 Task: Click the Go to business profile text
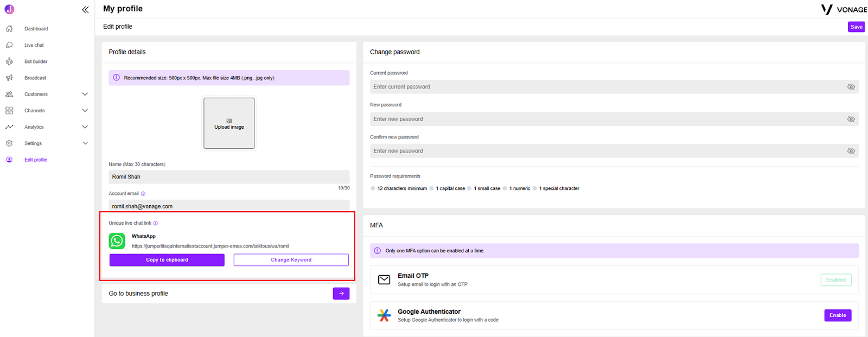[x=138, y=294]
